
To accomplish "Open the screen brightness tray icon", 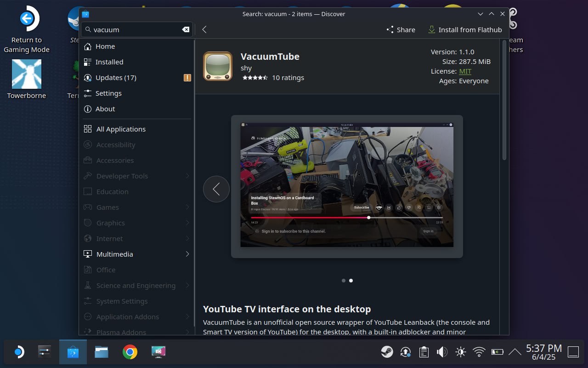I will (x=460, y=352).
